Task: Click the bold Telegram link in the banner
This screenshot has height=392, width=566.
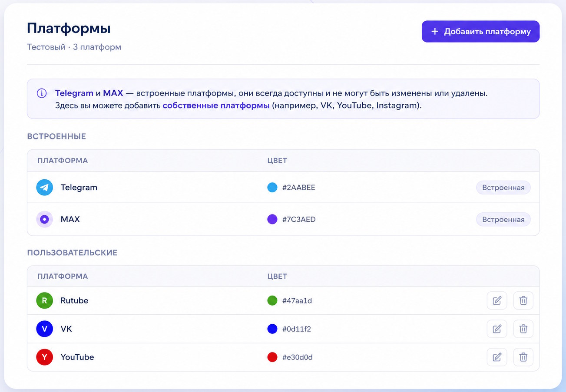Action: (x=74, y=93)
